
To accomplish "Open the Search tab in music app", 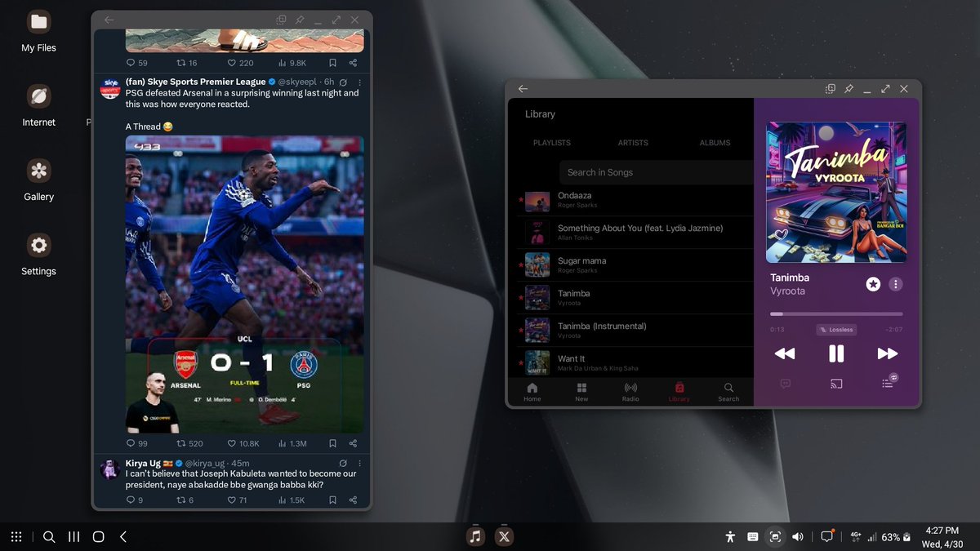I will tap(728, 392).
